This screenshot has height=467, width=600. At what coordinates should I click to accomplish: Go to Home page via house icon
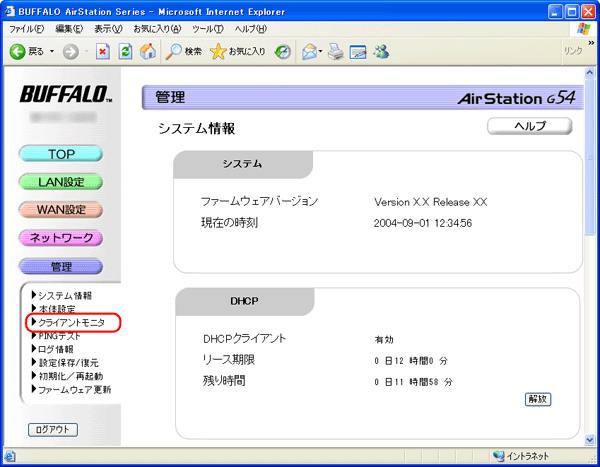click(148, 51)
